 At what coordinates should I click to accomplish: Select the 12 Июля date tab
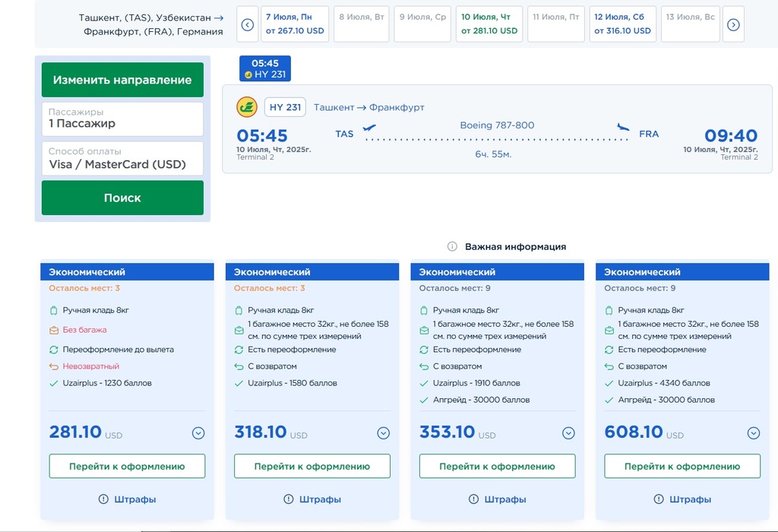tap(622, 24)
